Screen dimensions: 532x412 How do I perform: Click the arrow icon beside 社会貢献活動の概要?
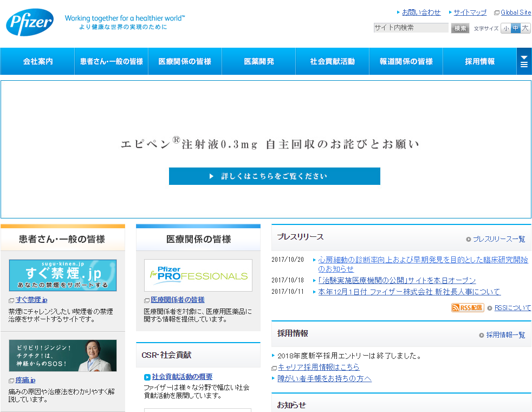click(147, 377)
